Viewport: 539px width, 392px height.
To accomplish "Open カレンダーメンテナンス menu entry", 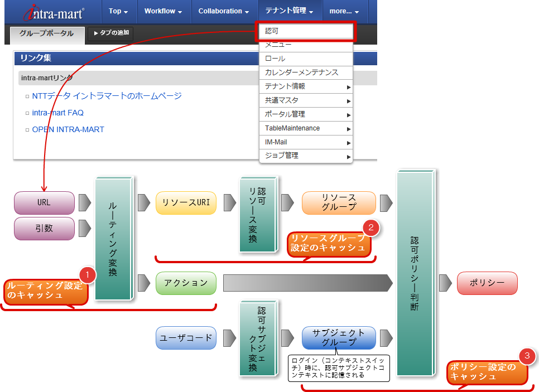I will pyautogui.click(x=306, y=72).
